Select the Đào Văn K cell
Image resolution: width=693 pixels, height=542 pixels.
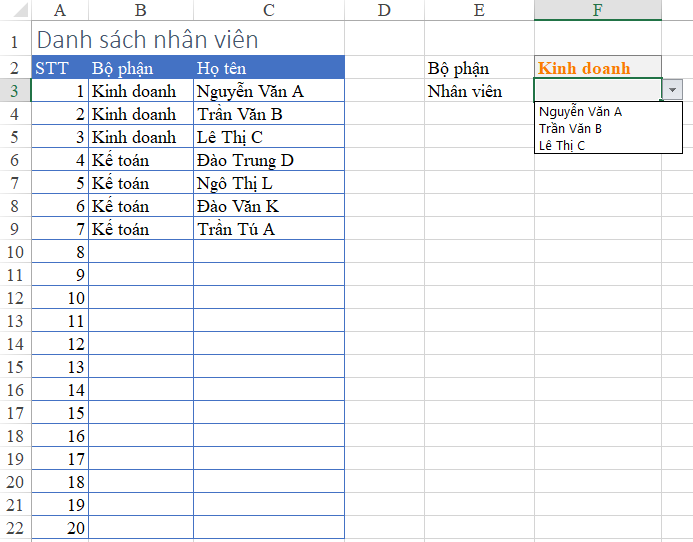[x=269, y=206]
